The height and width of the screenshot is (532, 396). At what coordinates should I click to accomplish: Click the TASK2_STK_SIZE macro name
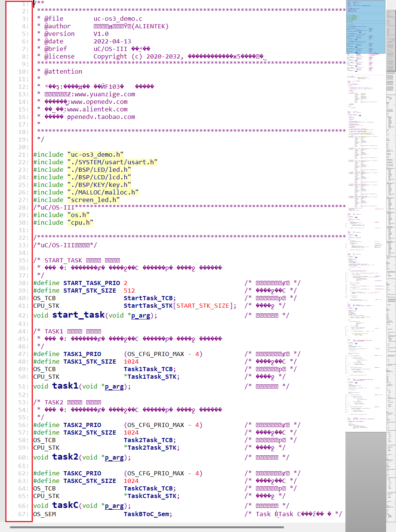click(90, 432)
